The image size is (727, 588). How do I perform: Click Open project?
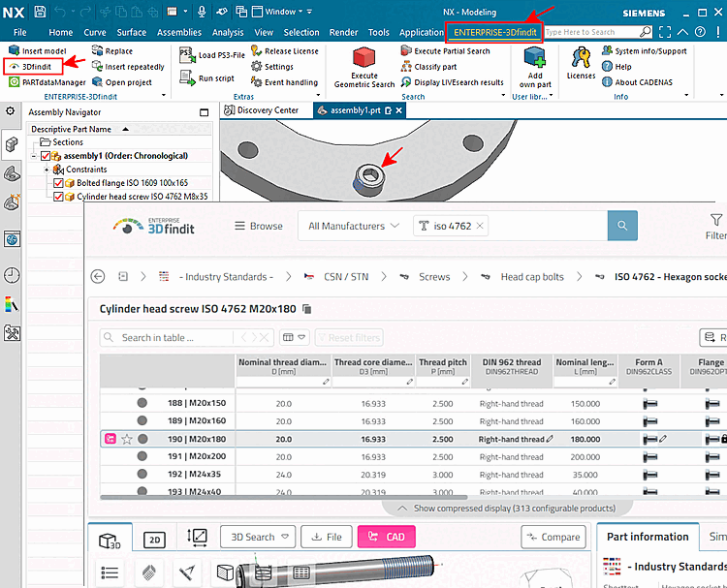tap(122, 82)
